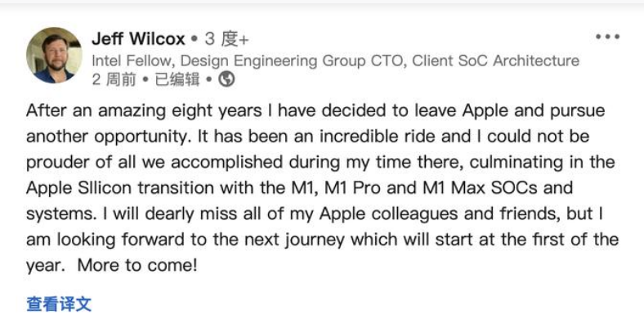Screen dimensions: 644x319
Task: Click 'More to come!' closing sentence
Action: point(137,266)
